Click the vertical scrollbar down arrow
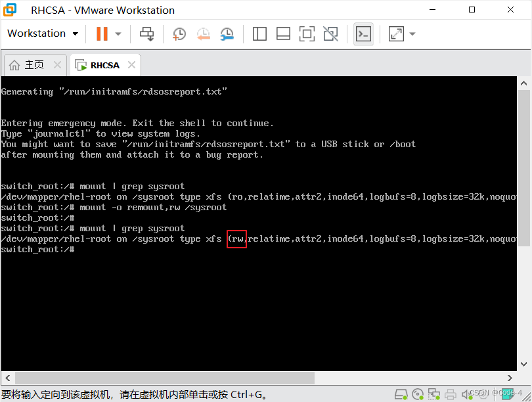Screen dimensions: 532x402 click(523, 364)
